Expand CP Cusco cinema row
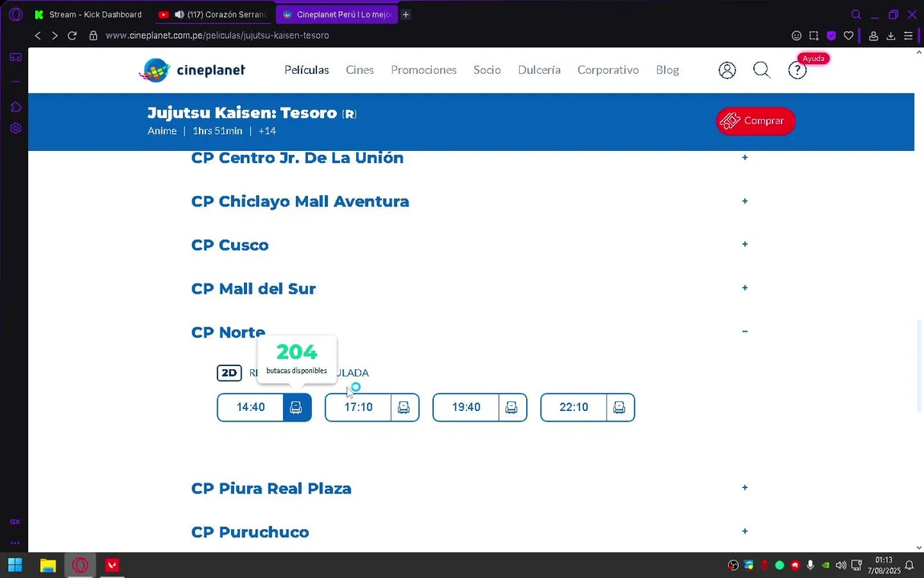This screenshot has width=924, height=578. (745, 244)
